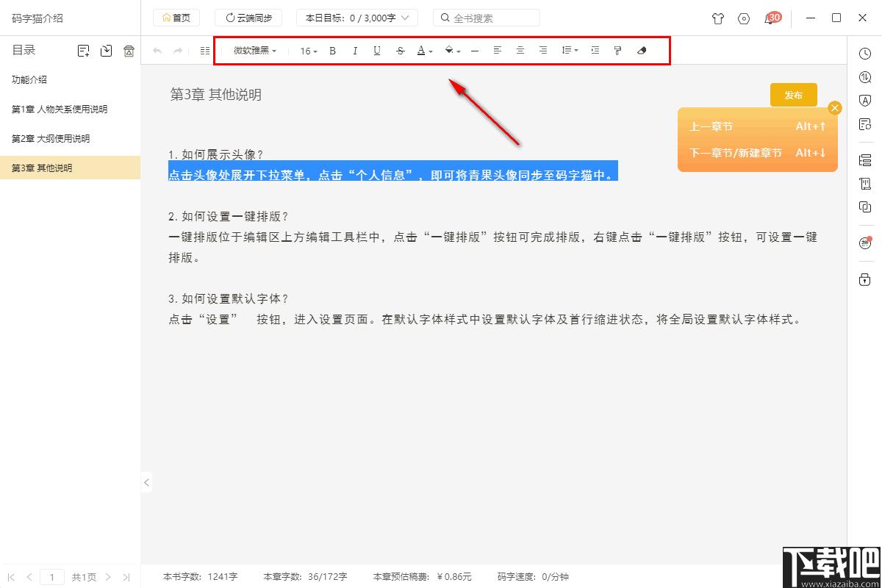
Task: Jump to first page of chapter list
Action: tap(11, 578)
